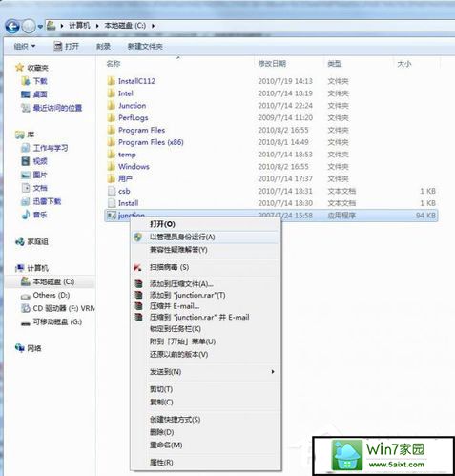
Task: Sort by the 名称 column header
Action: pyautogui.click(x=114, y=64)
